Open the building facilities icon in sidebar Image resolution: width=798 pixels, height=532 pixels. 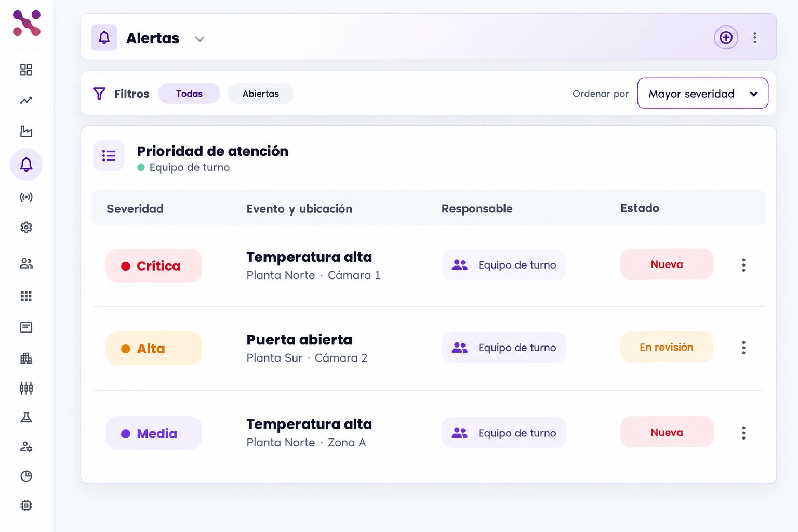click(x=26, y=358)
